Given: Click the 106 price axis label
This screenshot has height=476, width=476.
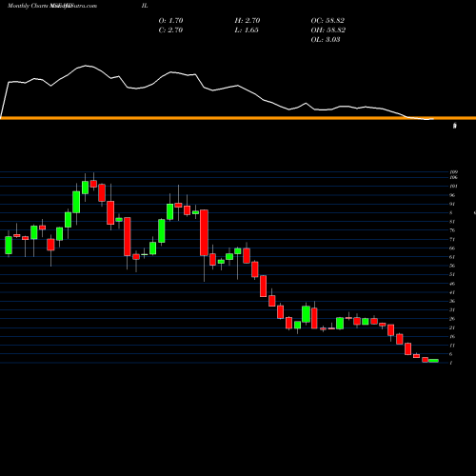Looking at the screenshot, I should tap(453, 177).
